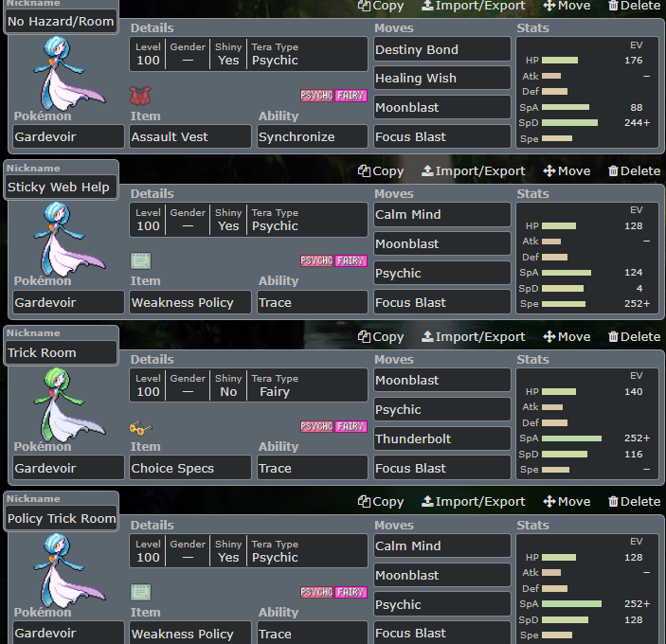666x644 pixels.
Task: Change the Synchronize ability field
Action: tap(313, 136)
